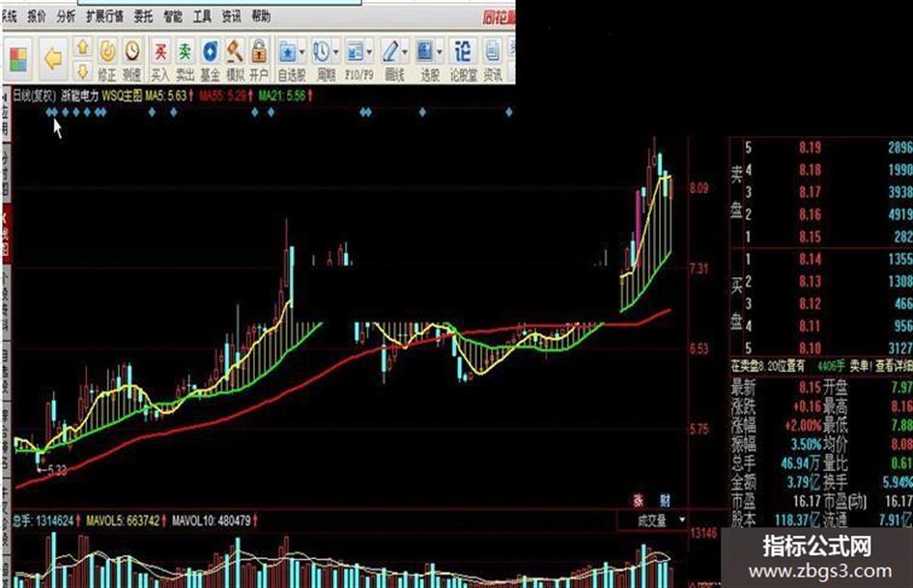
Task: Open the 智能 menu
Action: tap(173, 16)
